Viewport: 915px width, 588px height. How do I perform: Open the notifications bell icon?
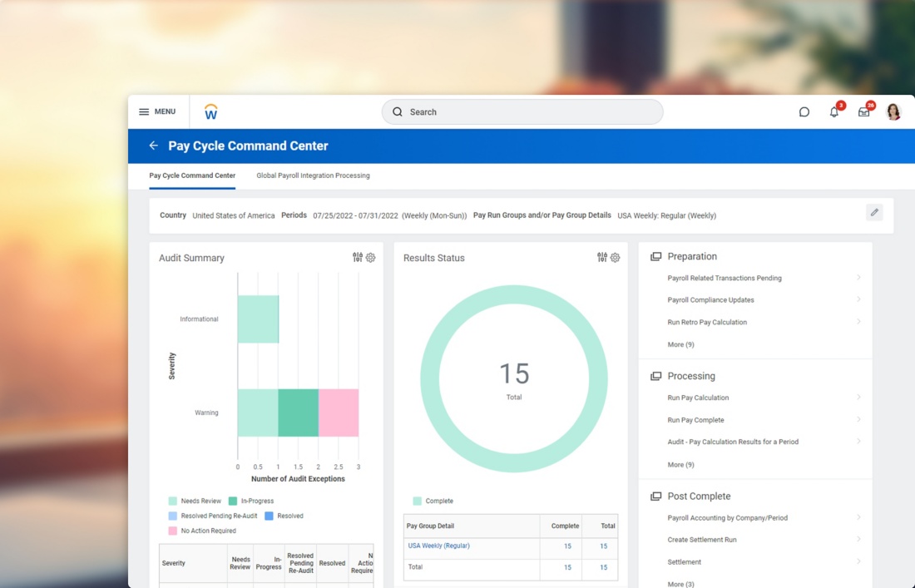click(833, 112)
